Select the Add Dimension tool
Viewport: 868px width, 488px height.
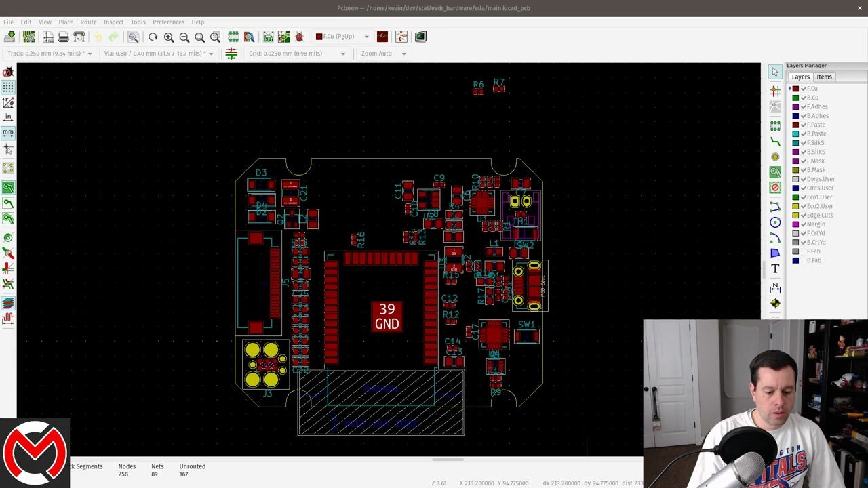tap(775, 285)
